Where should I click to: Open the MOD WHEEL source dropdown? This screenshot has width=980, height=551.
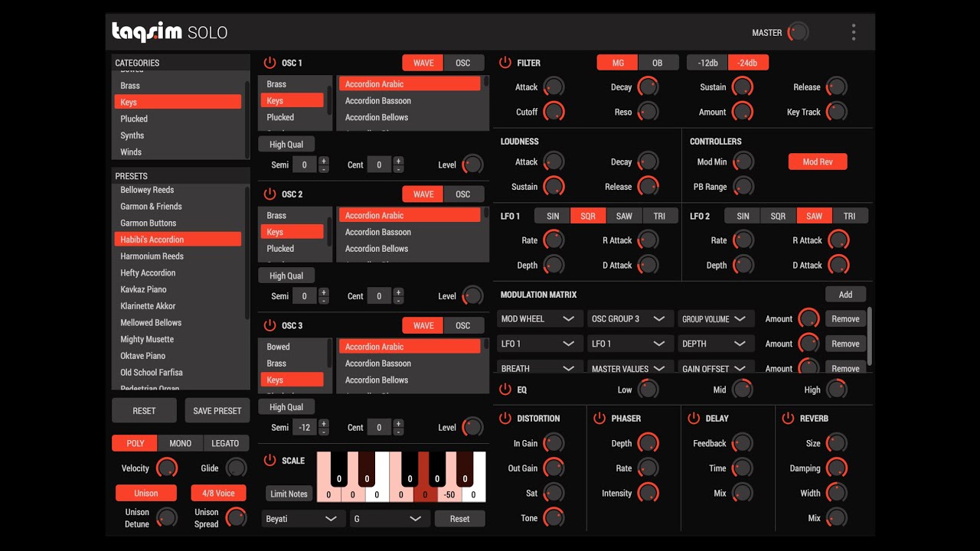(538, 319)
